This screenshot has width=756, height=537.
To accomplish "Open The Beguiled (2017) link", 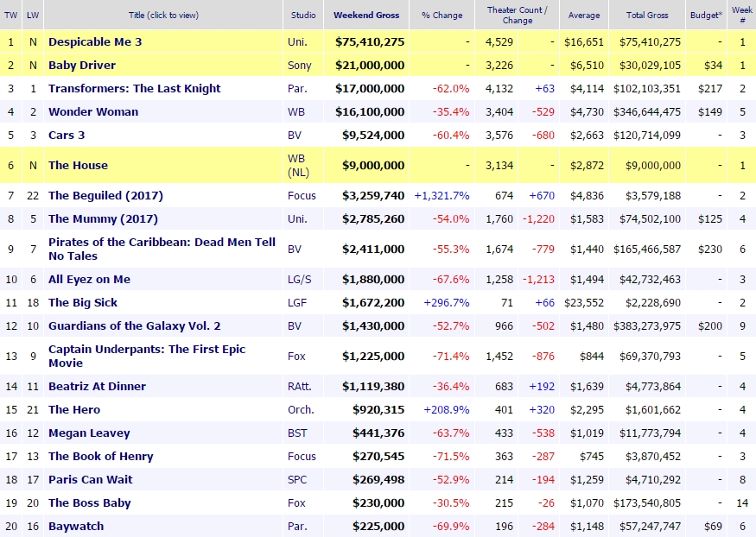I will 105,195.
